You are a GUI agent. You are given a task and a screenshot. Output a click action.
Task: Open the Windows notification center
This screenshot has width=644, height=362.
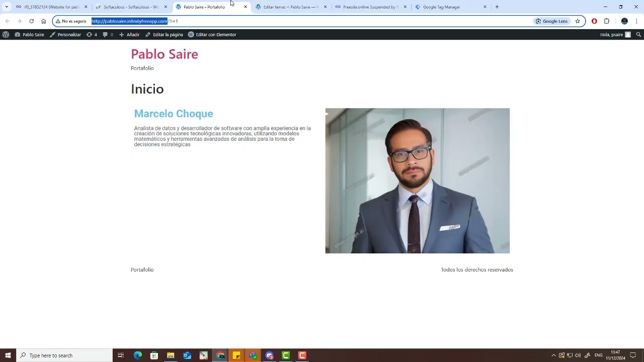pyautogui.click(x=633, y=355)
